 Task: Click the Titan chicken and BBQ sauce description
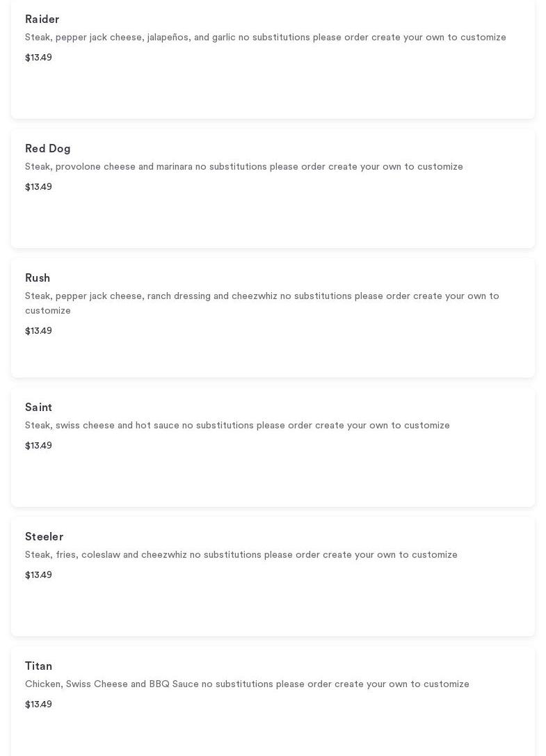click(x=247, y=684)
